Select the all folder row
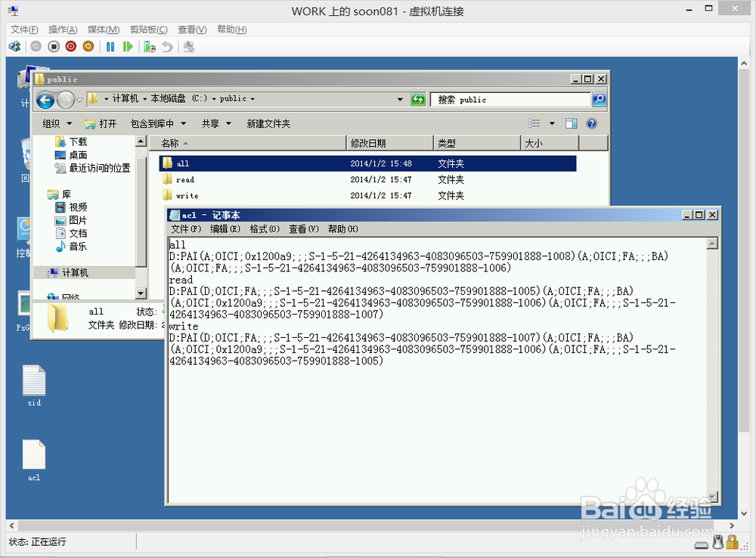The image size is (756, 558). pos(368,163)
